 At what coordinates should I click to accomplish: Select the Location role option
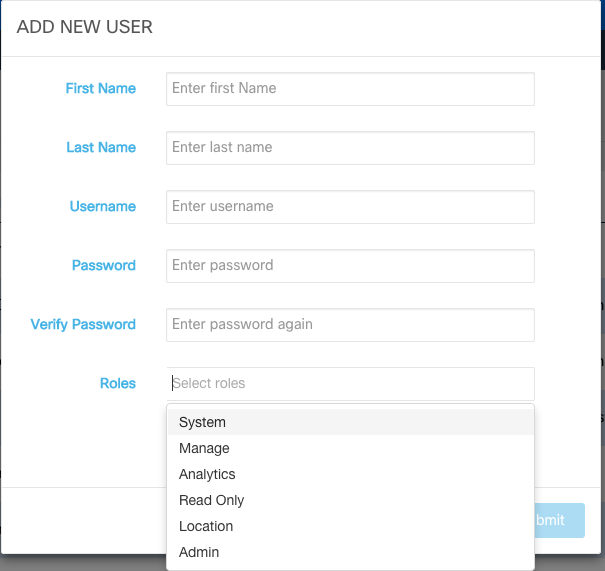206,526
